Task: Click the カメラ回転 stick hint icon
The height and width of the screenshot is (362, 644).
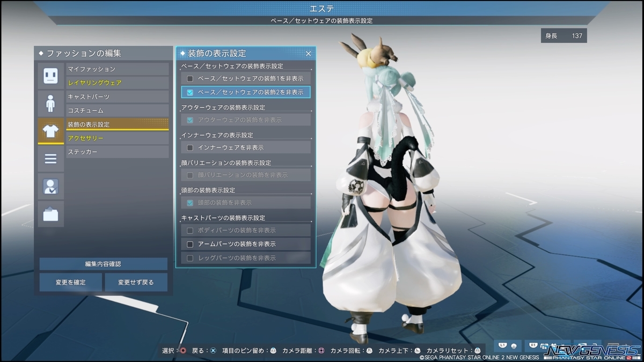Action: (x=369, y=351)
